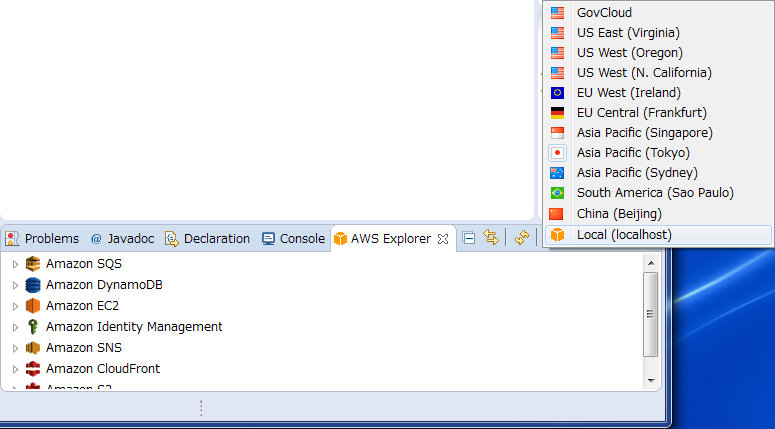Select Asia Pacific (Singapore) region

point(658,132)
